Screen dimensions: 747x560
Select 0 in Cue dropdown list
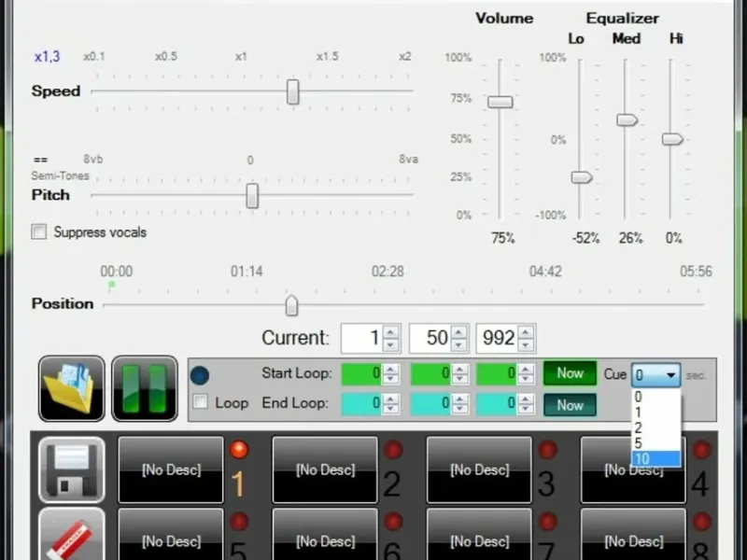tap(656, 398)
